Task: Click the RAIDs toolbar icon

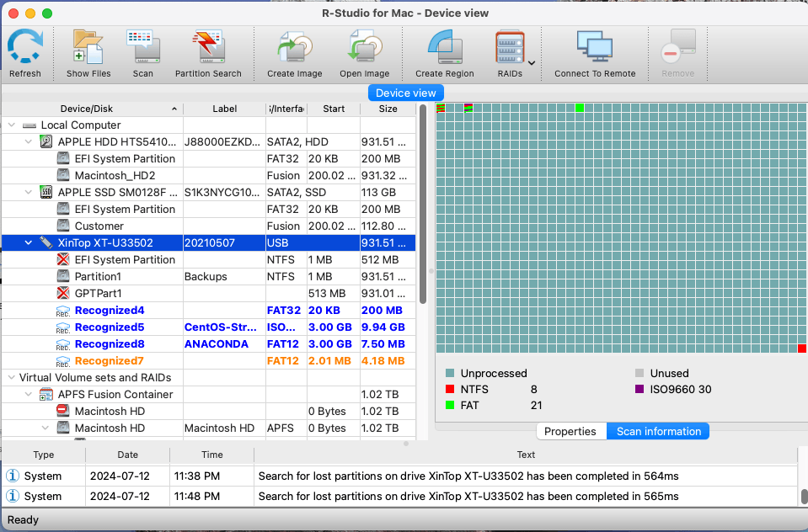Action: coord(510,47)
